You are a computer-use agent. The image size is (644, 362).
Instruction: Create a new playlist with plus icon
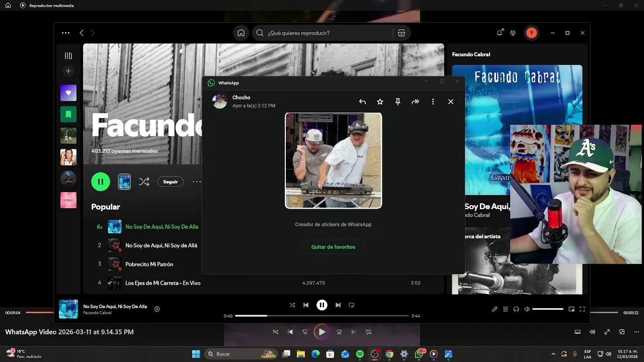click(68, 71)
